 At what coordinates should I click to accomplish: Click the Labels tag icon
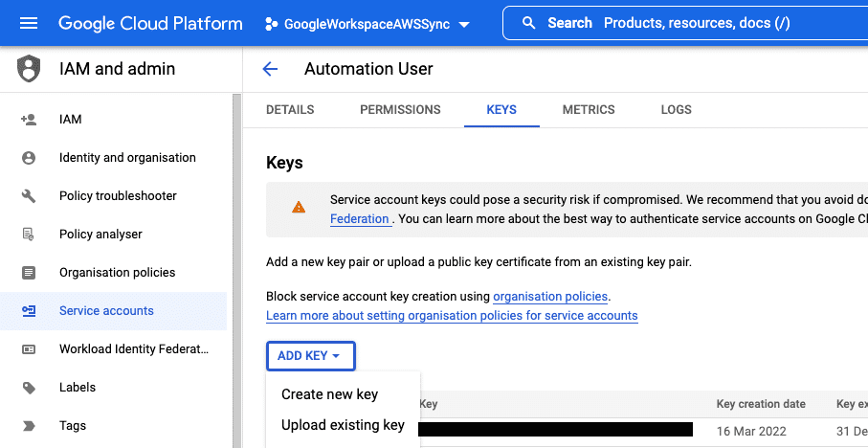tap(29, 388)
